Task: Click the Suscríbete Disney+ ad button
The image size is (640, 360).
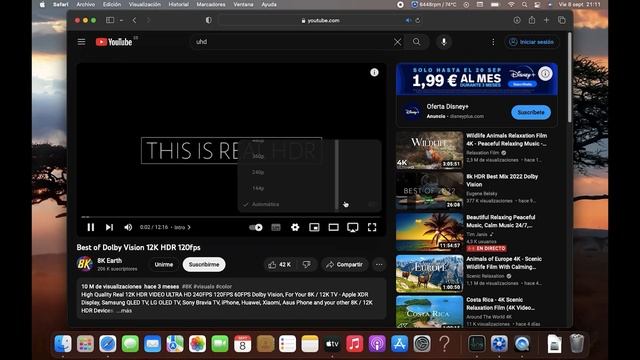Action: coord(531,112)
